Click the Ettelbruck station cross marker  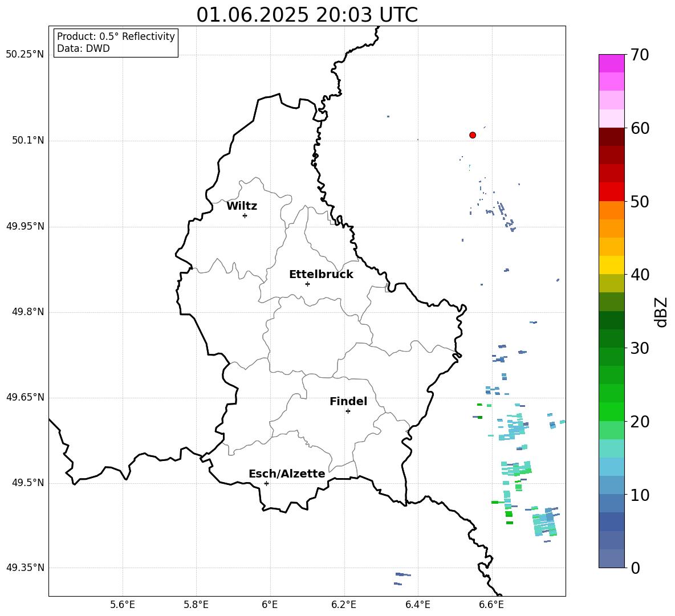[x=307, y=284]
